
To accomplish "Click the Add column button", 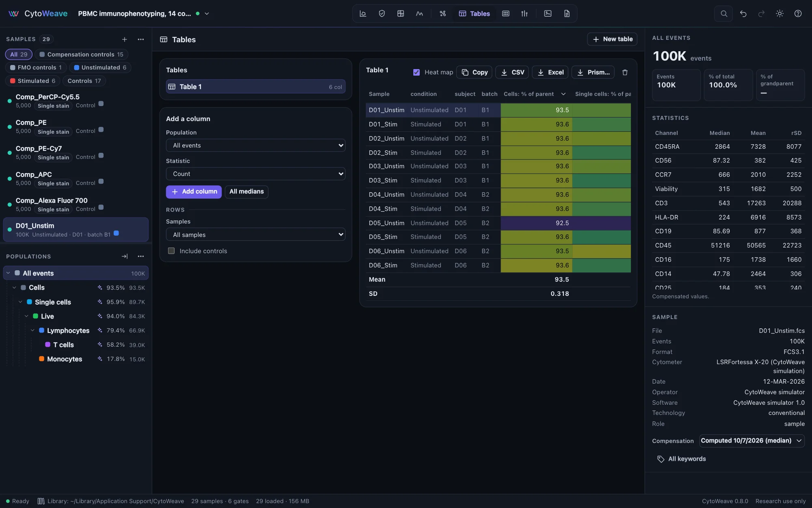I will click(194, 191).
